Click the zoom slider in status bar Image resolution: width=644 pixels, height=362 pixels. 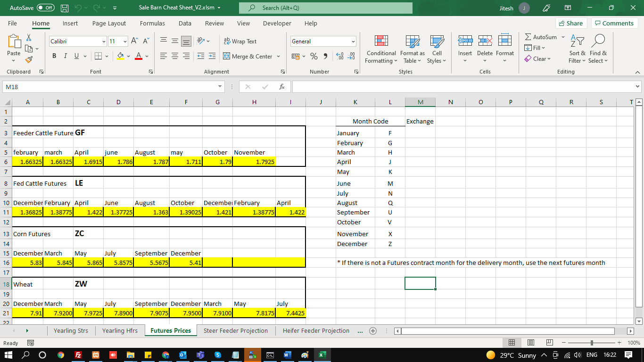(592, 342)
